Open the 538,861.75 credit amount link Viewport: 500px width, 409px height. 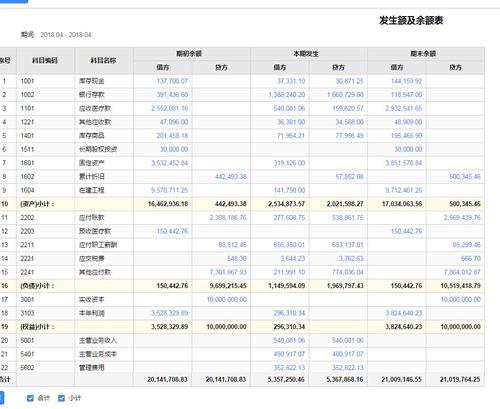tap(348, 218)
